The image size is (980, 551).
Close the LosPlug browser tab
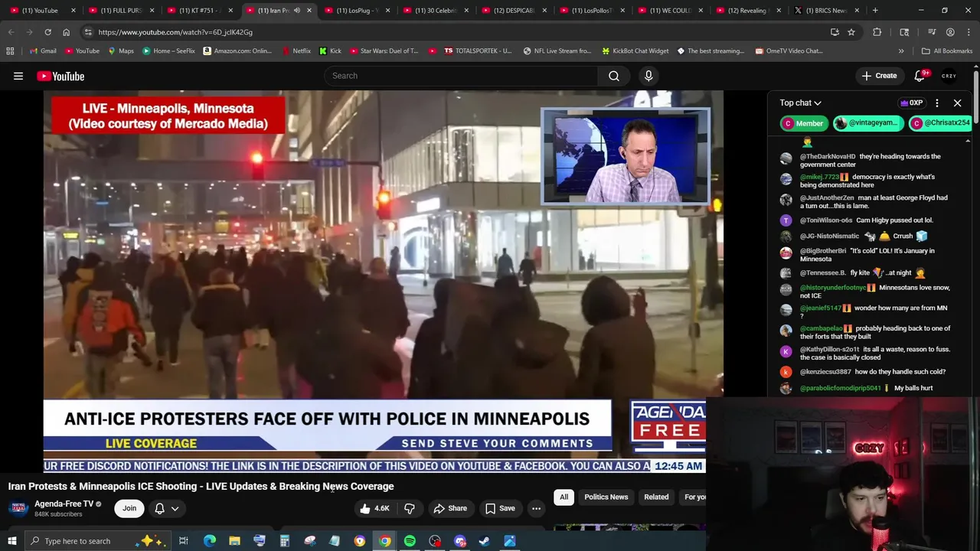pyautogui.click(x=387, y=11)
